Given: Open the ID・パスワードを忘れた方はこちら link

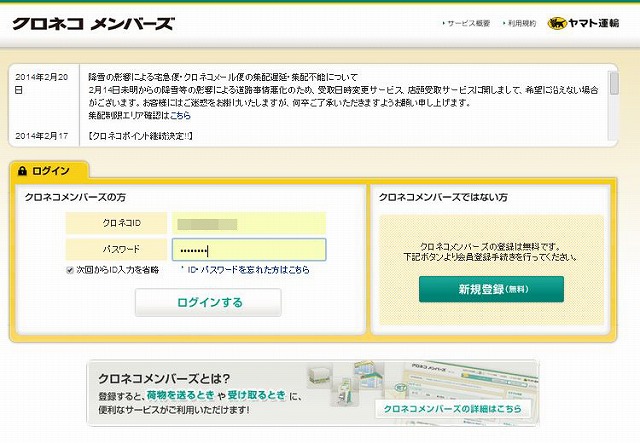Looking at the screenshot, I should coord(248,270).
